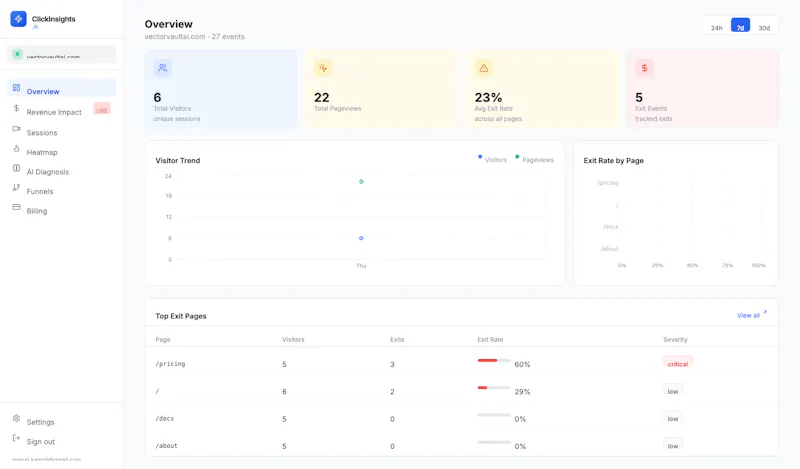Click the ClickInsights logo icon
Screen dimensions: 800x469
click(x=18, y=19)
